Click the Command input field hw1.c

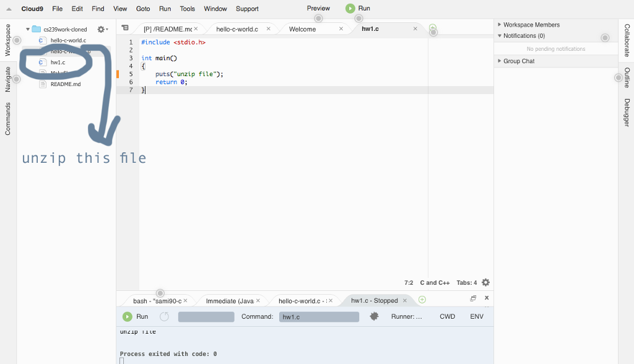[319, 317]
